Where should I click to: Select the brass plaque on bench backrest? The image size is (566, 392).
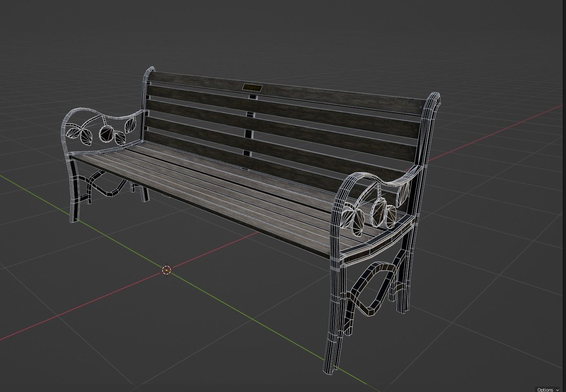(252, 87)
